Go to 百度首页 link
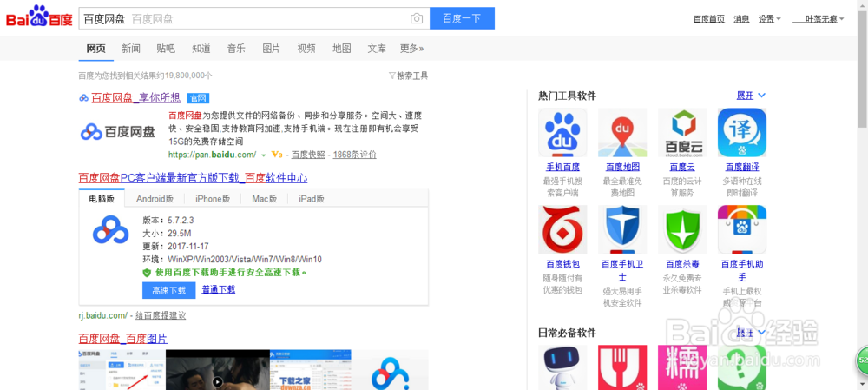This screenshot has width=868, height=390. coord(709,19)
